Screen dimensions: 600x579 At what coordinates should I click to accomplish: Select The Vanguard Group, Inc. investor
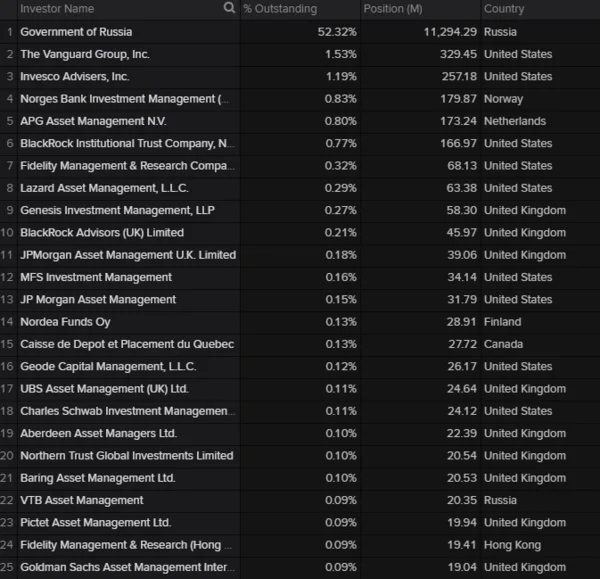point(85,54)
